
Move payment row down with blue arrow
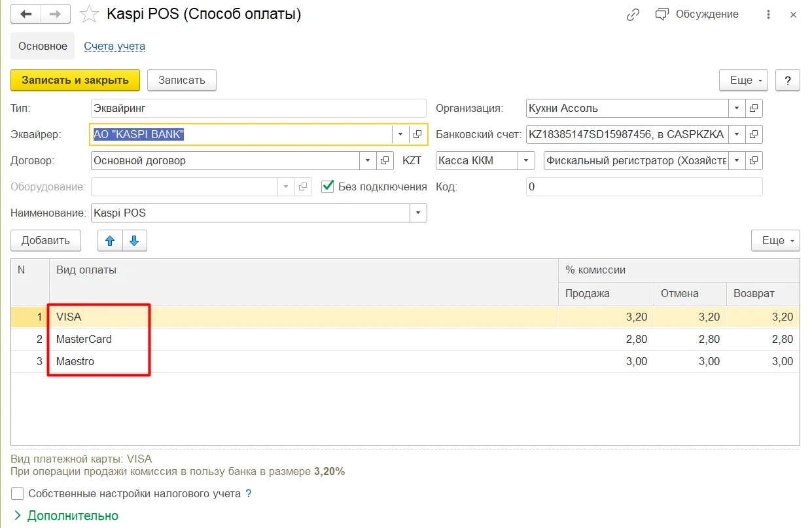coord(135,241)
